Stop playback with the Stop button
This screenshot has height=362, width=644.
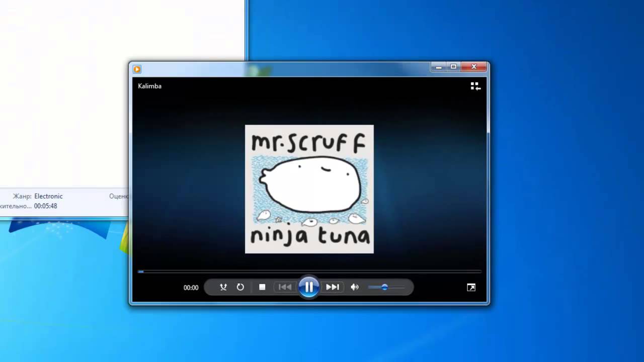pyautogui.click(x=262, y=287)
